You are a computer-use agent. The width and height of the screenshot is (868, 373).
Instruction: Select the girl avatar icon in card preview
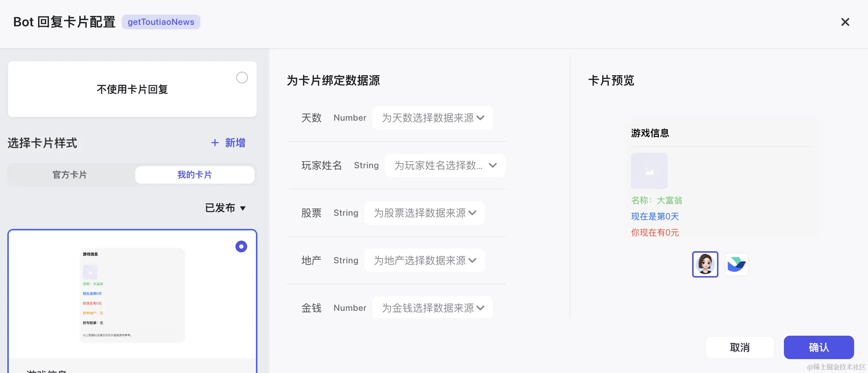tap(705, 264)
